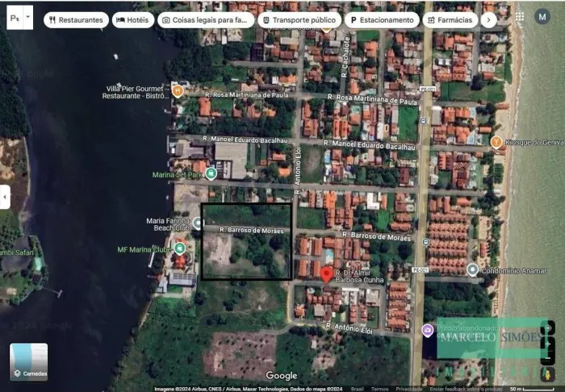This screenshot has height=392, width=565.
Task: Click the Maria Farinha Beach Club label
Action: [x=168, y=224]
